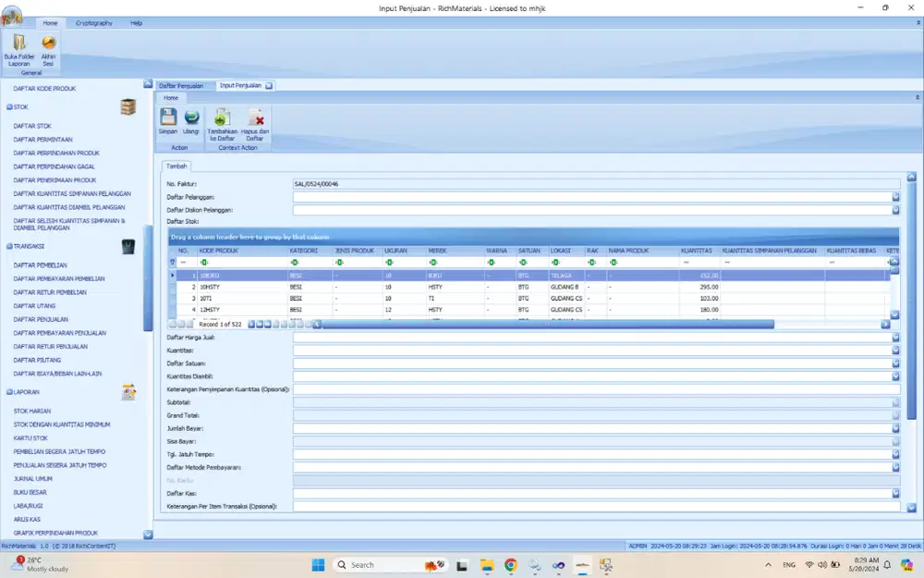Screen dimensions: 924x578
Task: Open the Daftar Kas dropdown
Action: point(895,493)
